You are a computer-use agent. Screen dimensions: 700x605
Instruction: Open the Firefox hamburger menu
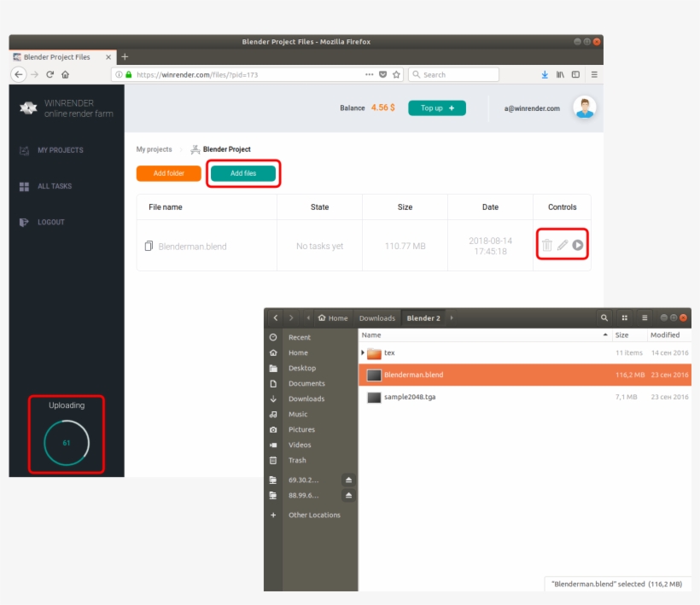[594, 74]
